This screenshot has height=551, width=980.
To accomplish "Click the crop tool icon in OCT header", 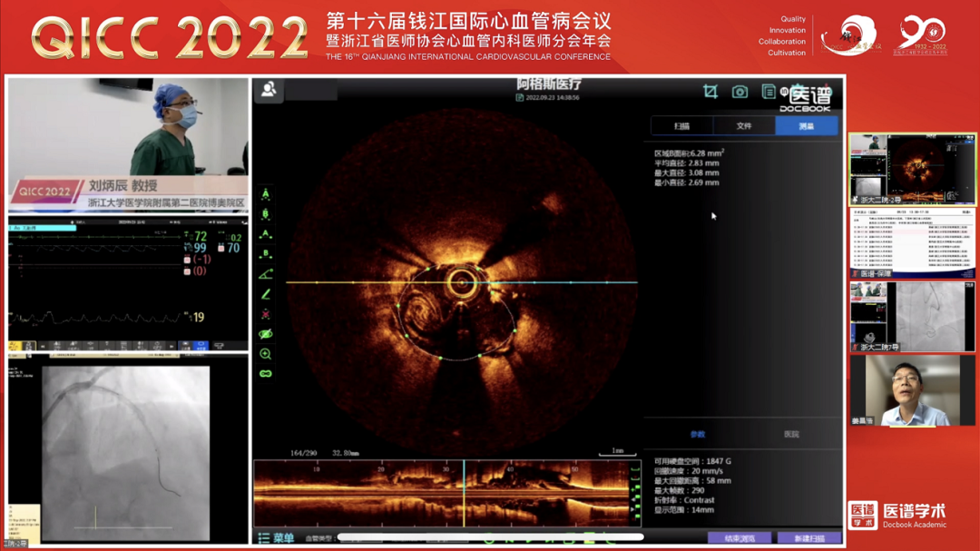I will (710, 92).
